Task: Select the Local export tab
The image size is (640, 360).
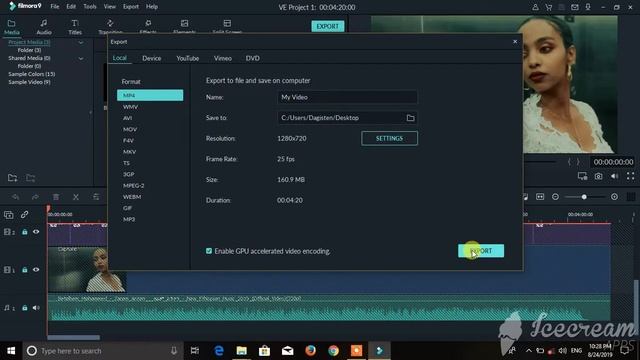Action: pyautogui.click(x=120, y=58)
